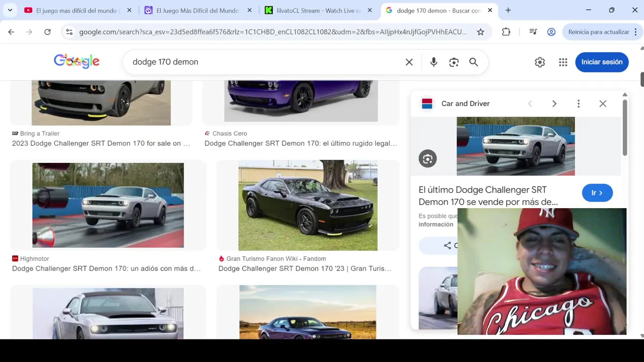
Task: Open the Chrome profile icon
Action: click(x=551, y=32)
